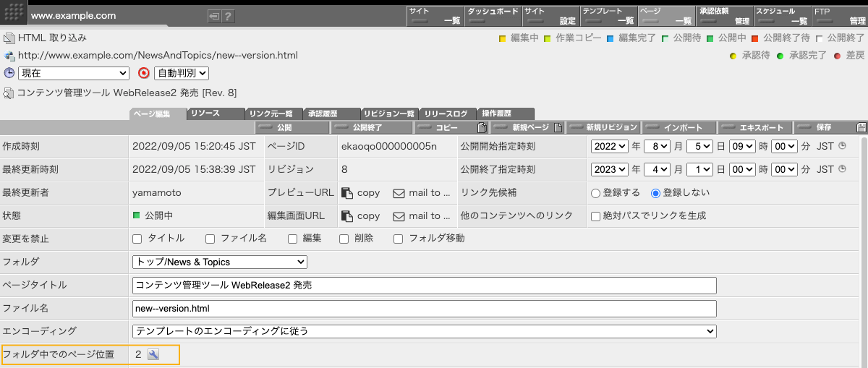868x368 pixels.
Task: Expand the エンコーディング dropdown
Action: click(x=425, y=331)
